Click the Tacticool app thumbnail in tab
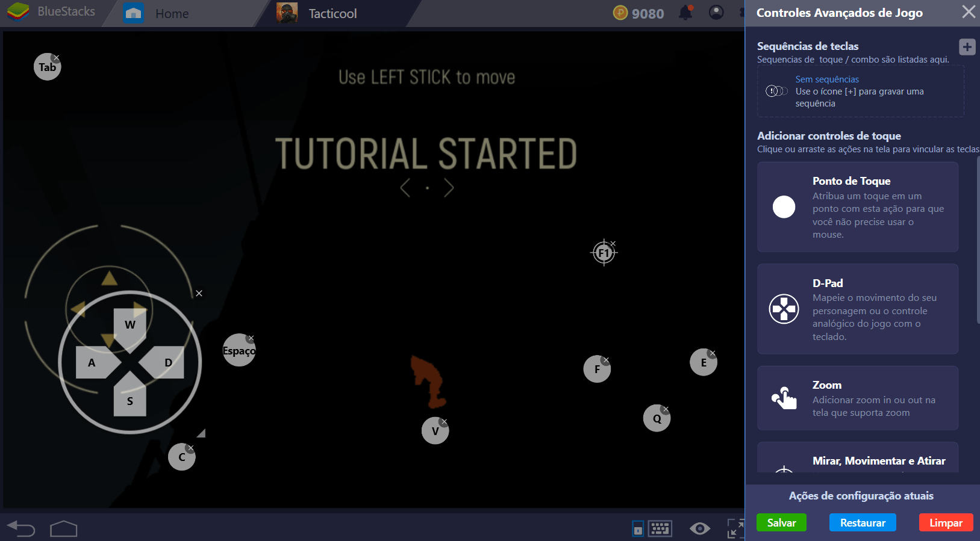980x541 pixels. coord(287,13)
